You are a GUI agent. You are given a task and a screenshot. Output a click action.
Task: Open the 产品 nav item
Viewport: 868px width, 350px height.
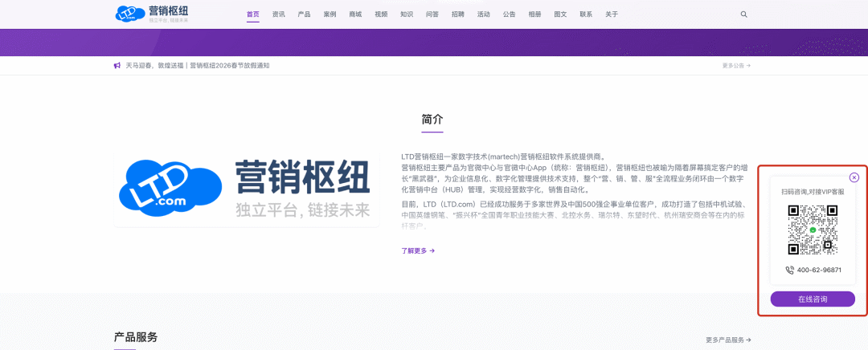point(304,14)
